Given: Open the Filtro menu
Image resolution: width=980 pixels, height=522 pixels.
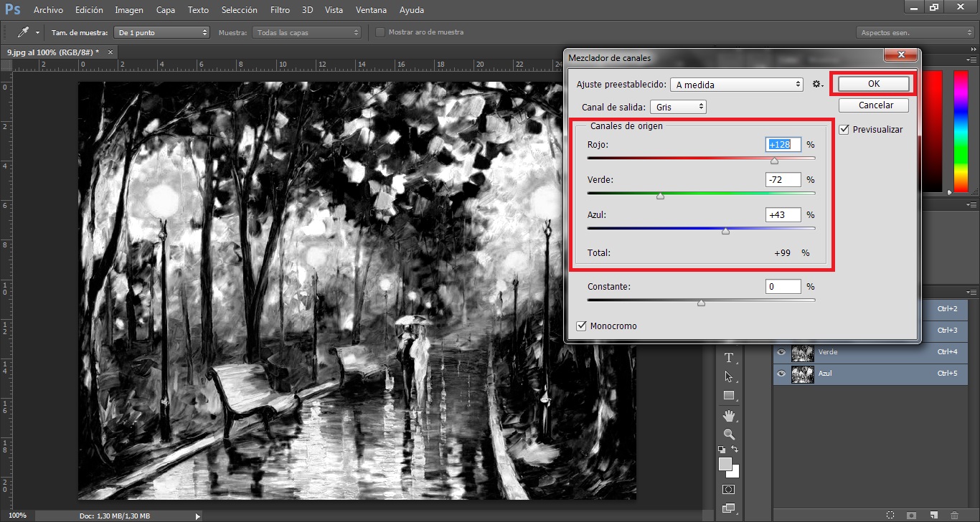Looking at the screenshot, I should pos(281,10).
